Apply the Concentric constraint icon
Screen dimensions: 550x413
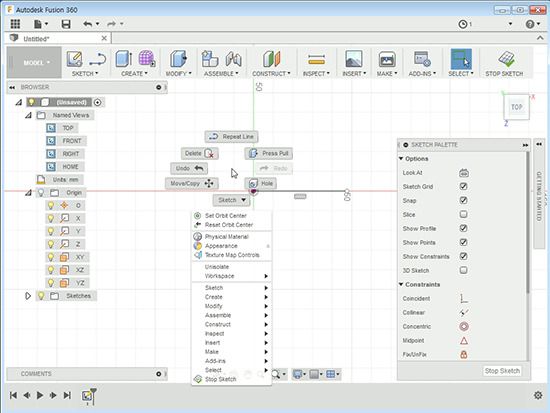(x=464, y=326)
